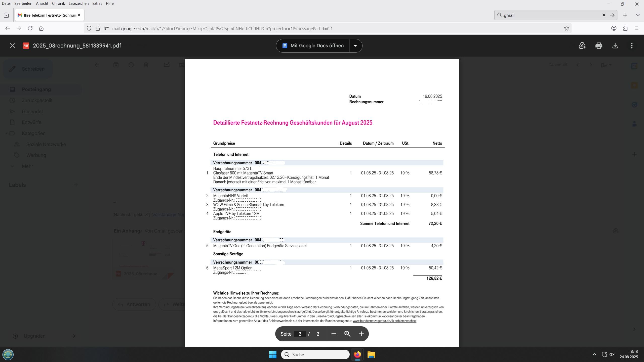
Task: Show hidden system tray icons
Action: pos(594,354)
